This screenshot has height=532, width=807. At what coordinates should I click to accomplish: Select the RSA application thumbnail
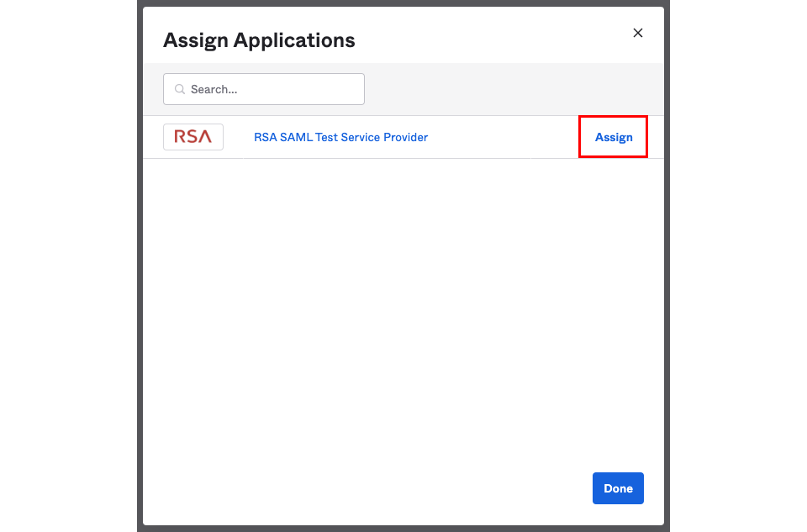pyautogui.click(x=193, y=137)
